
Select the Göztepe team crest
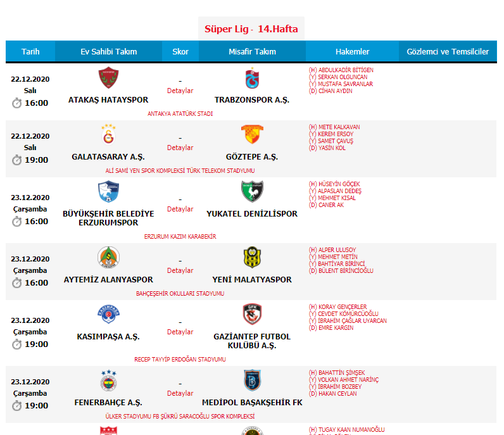coord(252,134)
